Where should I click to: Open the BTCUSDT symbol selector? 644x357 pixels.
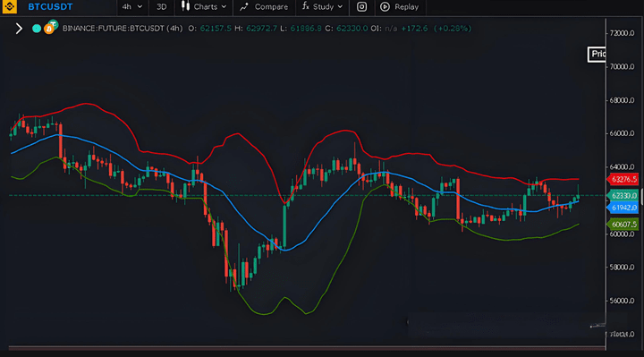coord(50,6)
